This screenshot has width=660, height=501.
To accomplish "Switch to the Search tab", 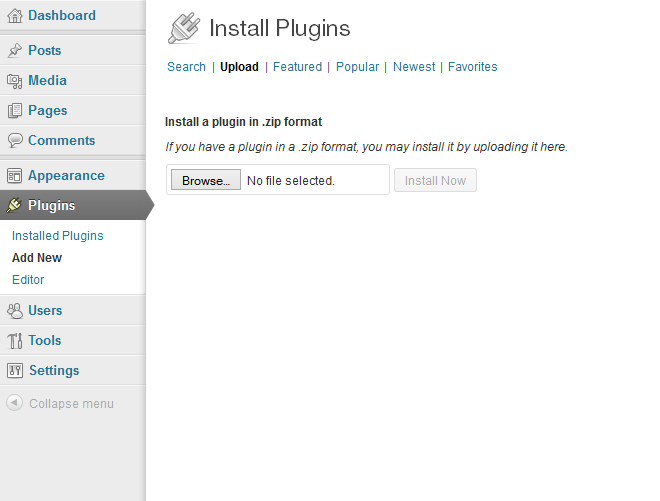I will (x=186, y=67).
